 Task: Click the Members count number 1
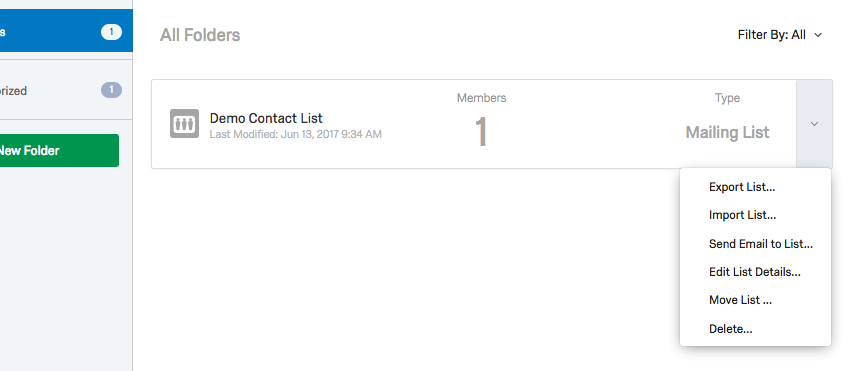click(x=481, y=132)
